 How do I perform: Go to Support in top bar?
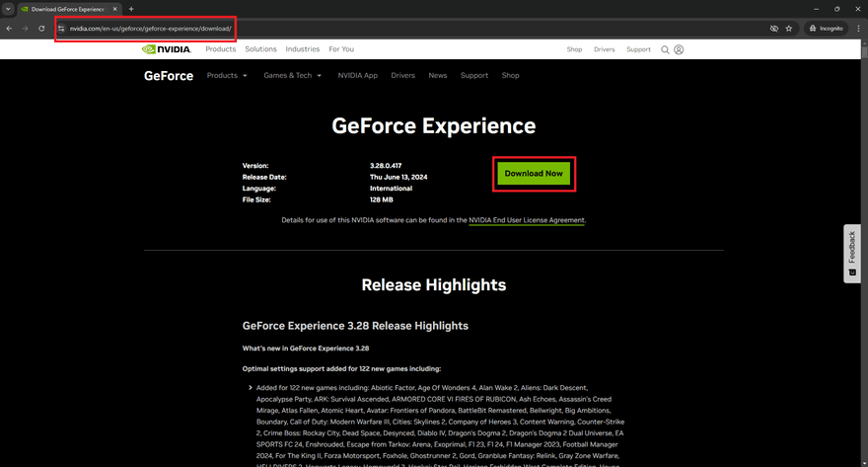[x=638, y=49]
